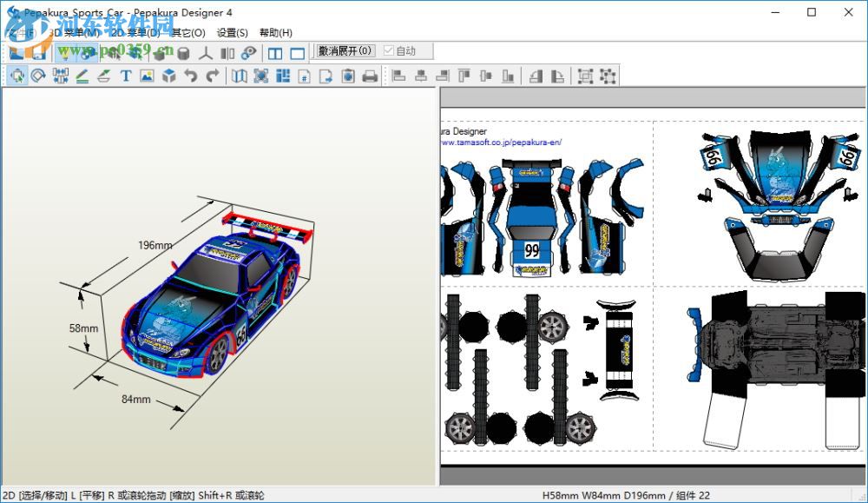The height and width of the screenshot is (503, 868).
Task: Switch to split two-pane window layout
Action: click(275, 53)
